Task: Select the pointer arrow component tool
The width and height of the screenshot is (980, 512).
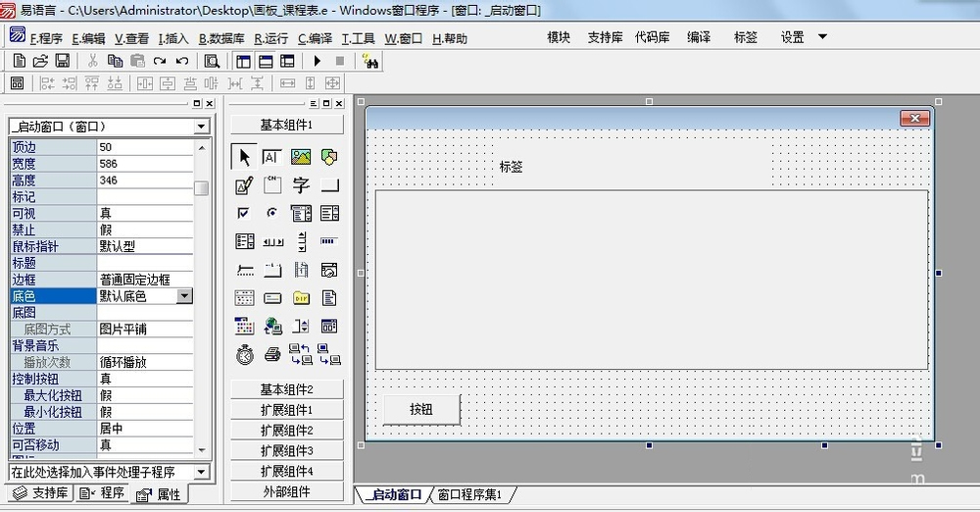Action: [x=245, y=157]
